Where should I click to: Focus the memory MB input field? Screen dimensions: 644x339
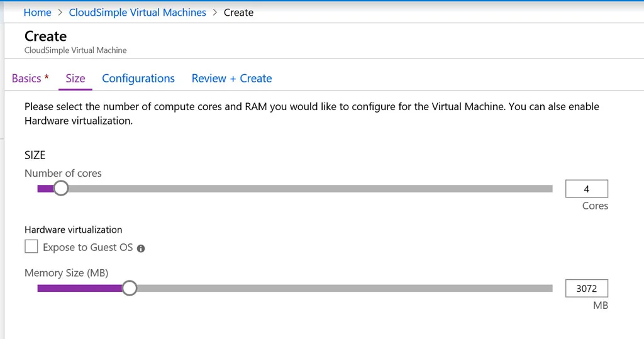tap(586, 289)
